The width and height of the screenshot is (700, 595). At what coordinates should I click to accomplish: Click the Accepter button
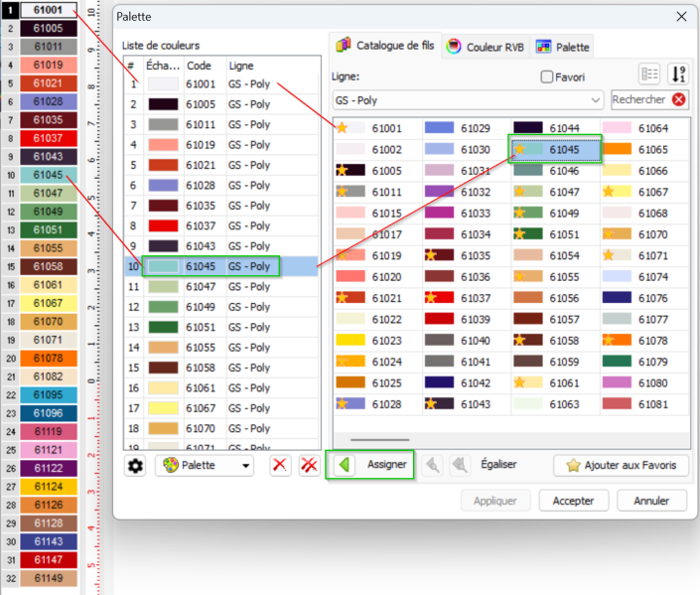tap(574, 501)
